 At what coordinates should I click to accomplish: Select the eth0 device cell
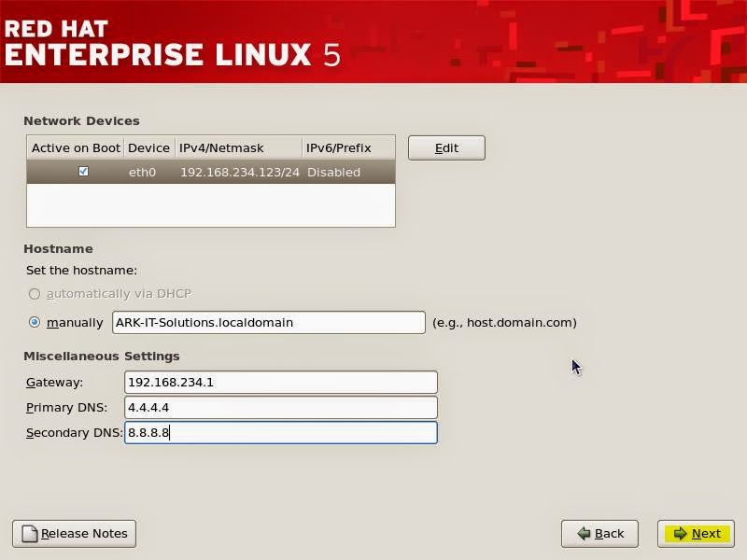[x=142, y=173]
